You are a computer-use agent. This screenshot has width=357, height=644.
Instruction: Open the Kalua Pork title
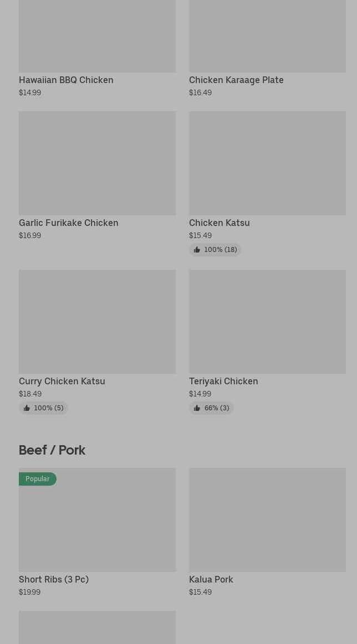point(211,579)
